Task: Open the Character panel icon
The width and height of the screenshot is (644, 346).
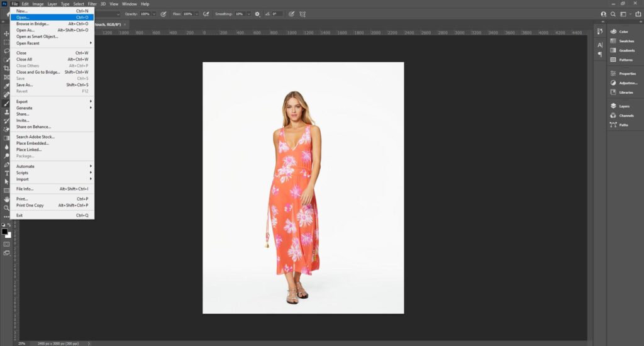Action: pyautogui.click(x=600, y=45)
